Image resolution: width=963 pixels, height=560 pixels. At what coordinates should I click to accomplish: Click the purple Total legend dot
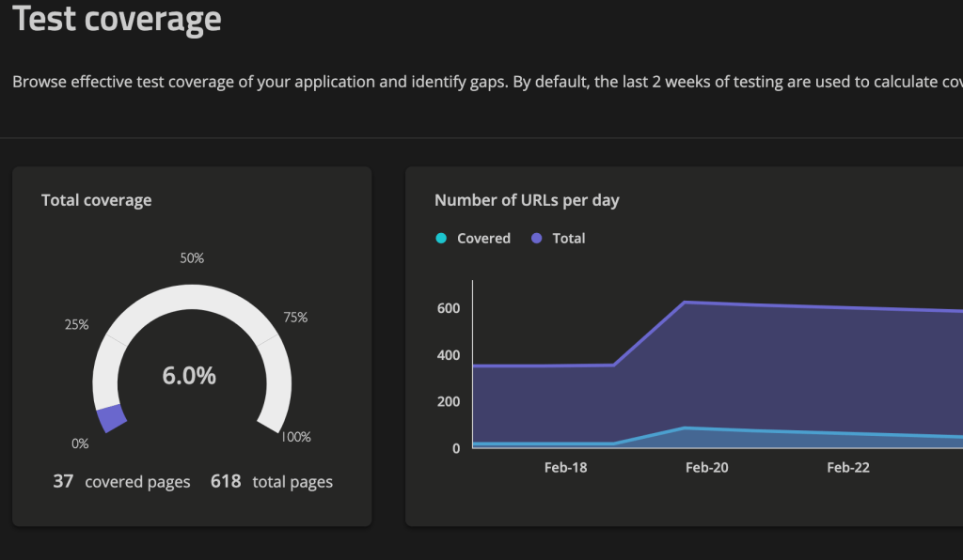tap(537, 239)
